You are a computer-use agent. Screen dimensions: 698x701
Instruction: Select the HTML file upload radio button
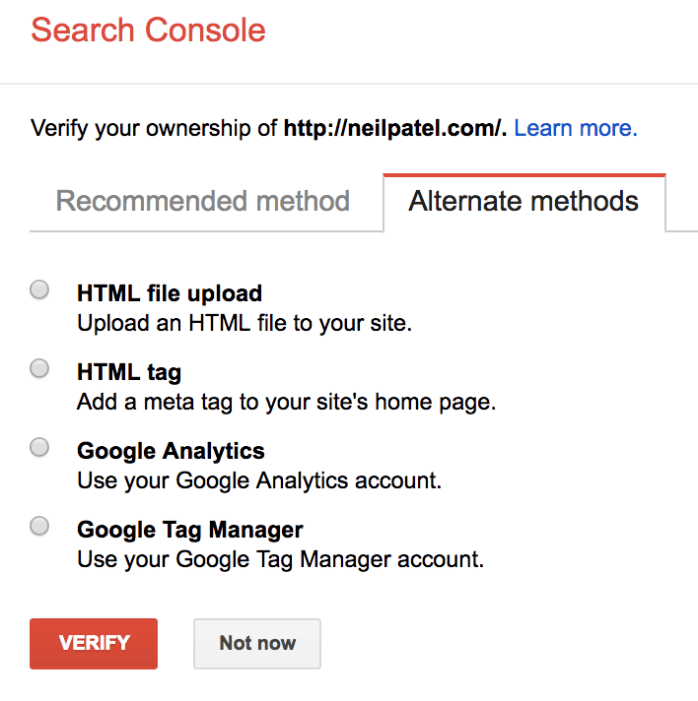(x=39, y=290)
